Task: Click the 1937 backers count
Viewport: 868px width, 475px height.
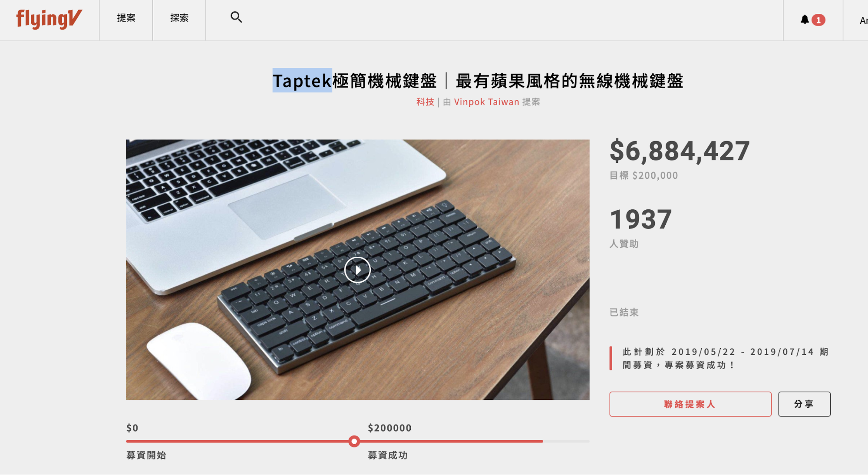Action: click(x=640, y=219)
